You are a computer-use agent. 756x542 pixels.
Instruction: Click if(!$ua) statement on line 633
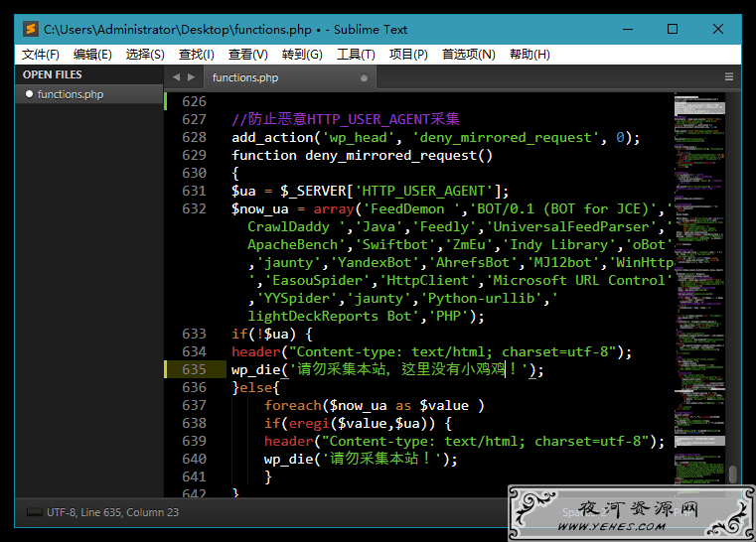point(272,334)
